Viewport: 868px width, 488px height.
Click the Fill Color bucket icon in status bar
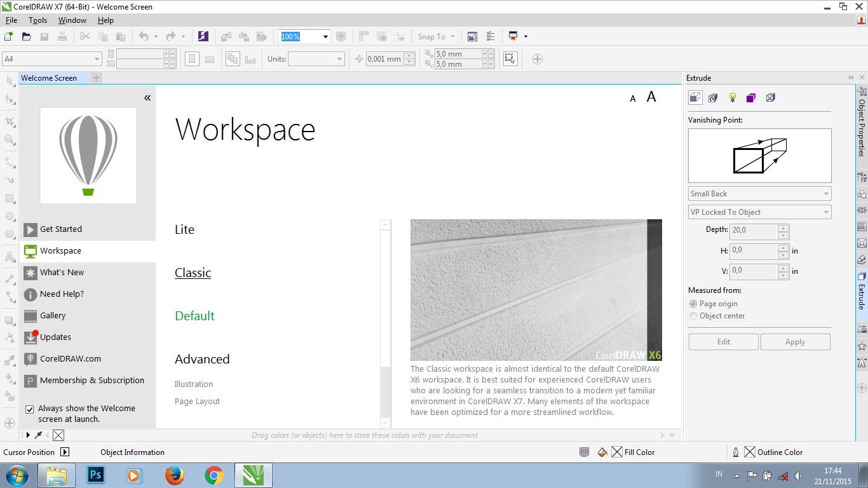tap(602, 452)
